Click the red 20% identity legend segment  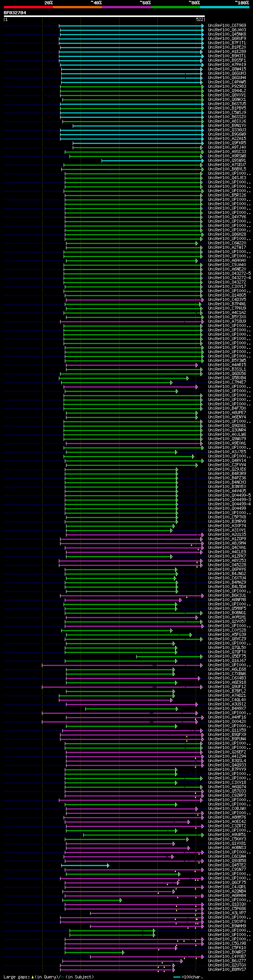[x=28, y=7]
